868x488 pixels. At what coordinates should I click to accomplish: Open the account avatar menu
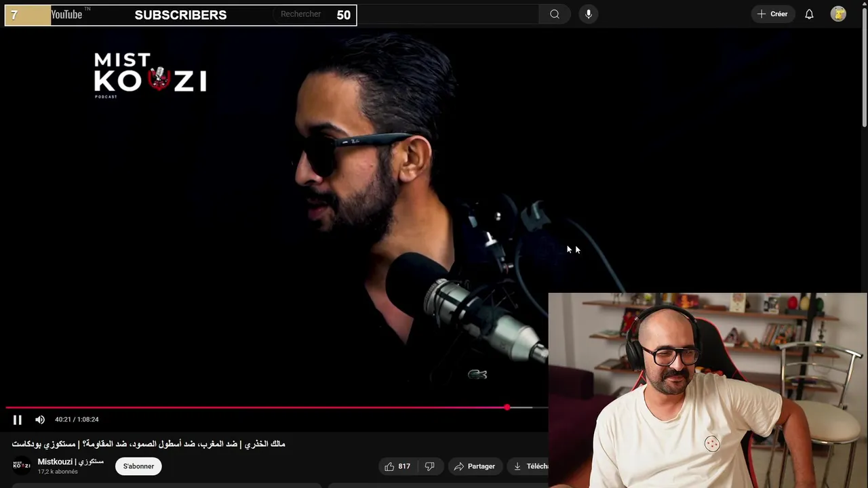(x=838, y=14)
